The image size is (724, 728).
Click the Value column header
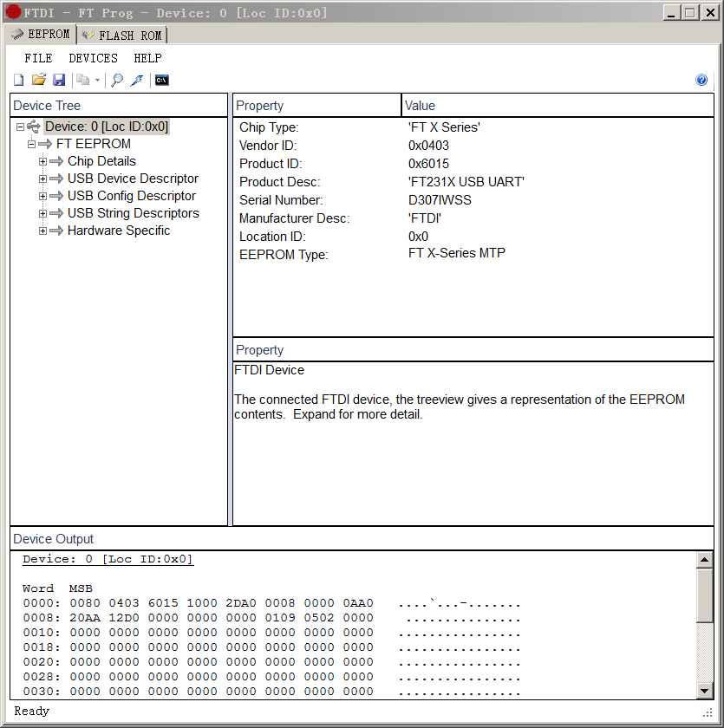(x=558, y=106)
